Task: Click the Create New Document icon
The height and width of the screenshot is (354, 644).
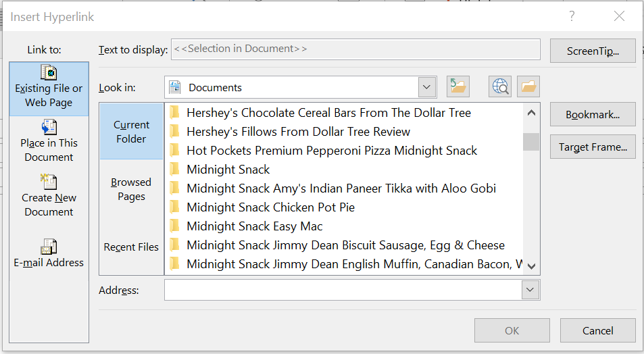Action: pyautogui.click(x=49, y=182)
